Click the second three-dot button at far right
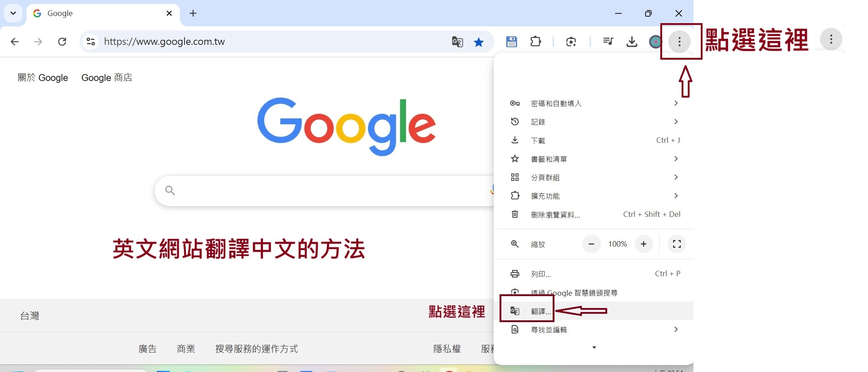The width and height of the screenshot is (868, 372). [831, 39]
